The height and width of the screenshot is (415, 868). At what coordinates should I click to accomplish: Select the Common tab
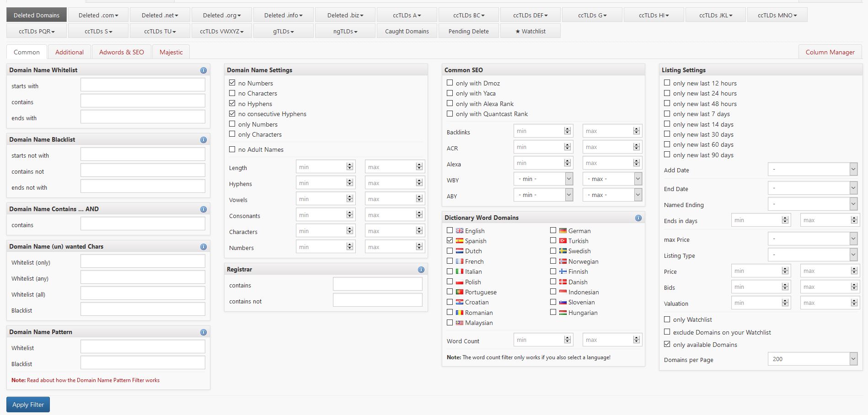[x=27, y=52]
